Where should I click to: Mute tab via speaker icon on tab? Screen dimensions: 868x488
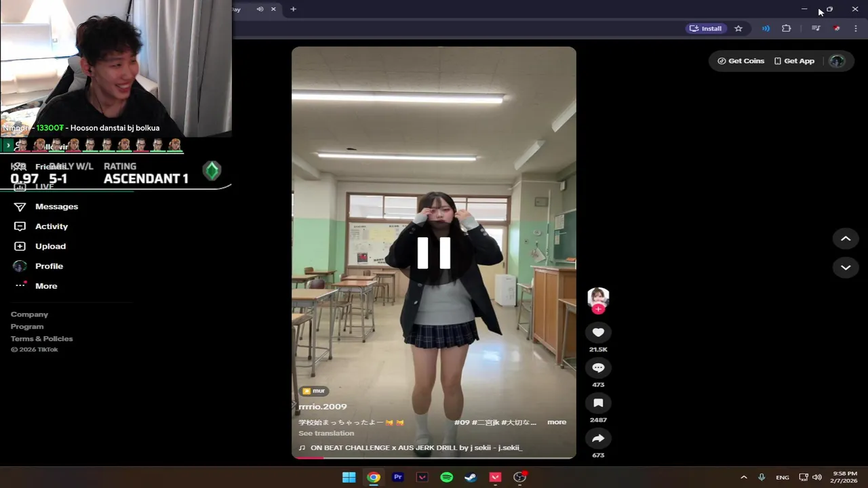point(260,9)
